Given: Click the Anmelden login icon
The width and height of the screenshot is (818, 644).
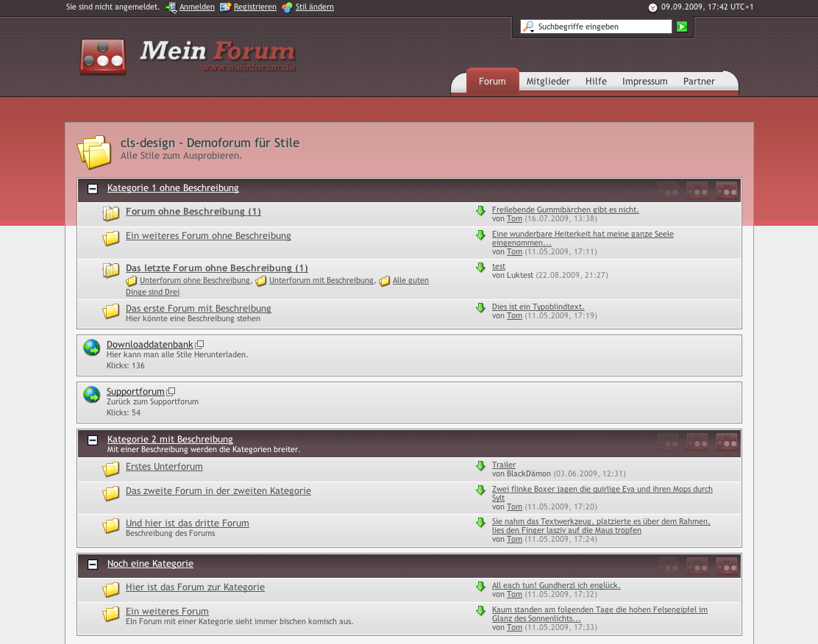Looking at the screenshot, I should click(x=171, y=7).
